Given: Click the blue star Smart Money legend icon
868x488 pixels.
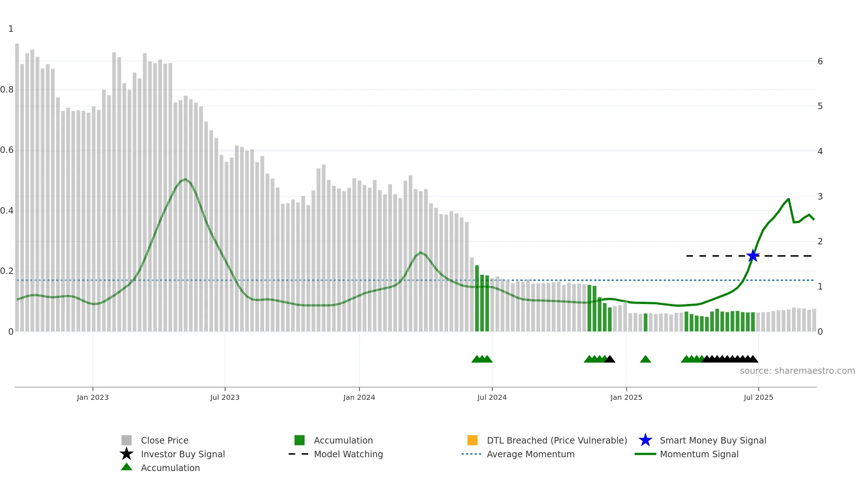Looking at the screenshot, I should coord(645,440).
